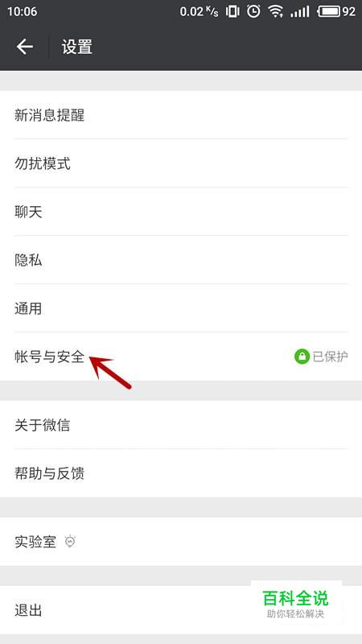The image size is (362, 644).
Task: Open 帐号与安全 settings
Action: (x=181, y=357)
